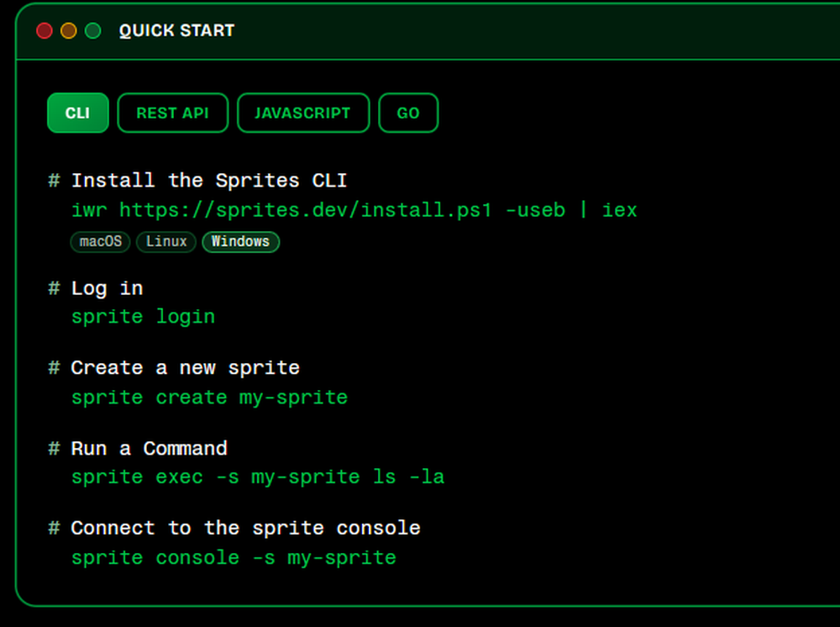840x627 pixels.
Task: Switch install instructions to Linux
Action: pyautogui.click(x=165, y=242)
